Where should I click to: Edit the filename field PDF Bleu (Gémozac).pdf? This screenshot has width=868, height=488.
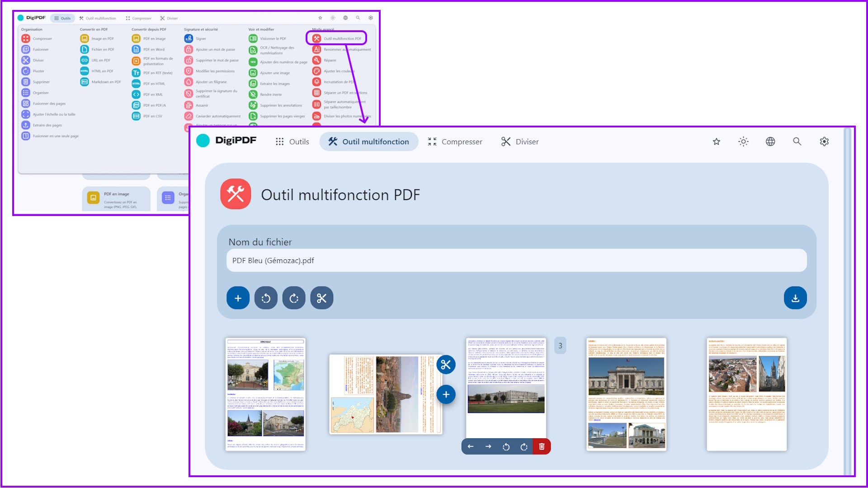pos(515,260)
